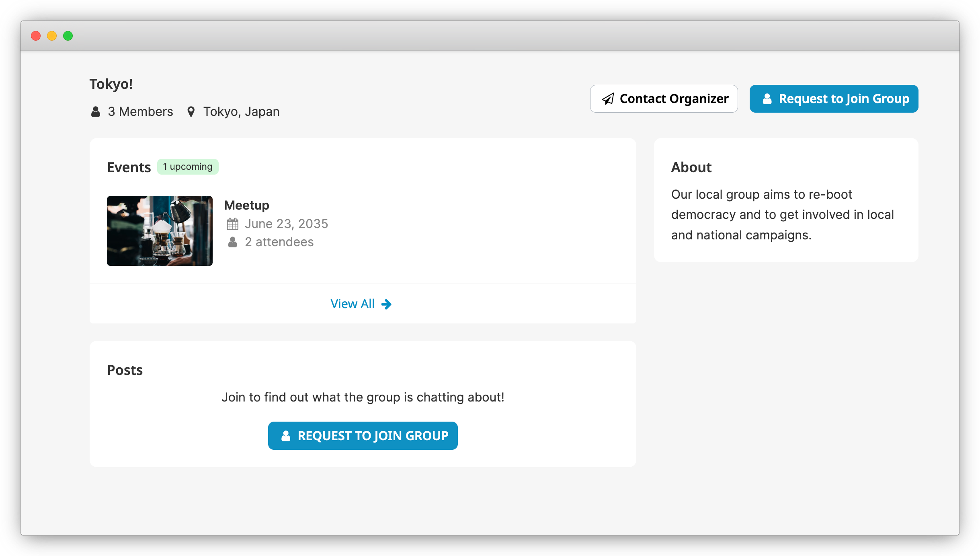Click the person icon on Request to Join Group

coord(767,98)
